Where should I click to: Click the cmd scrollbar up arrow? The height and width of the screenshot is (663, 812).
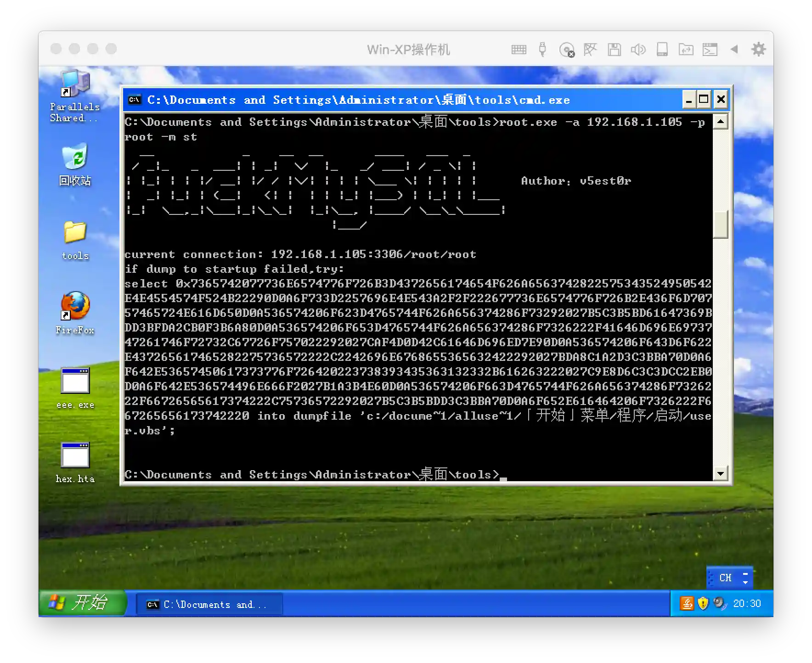point(721,122)
